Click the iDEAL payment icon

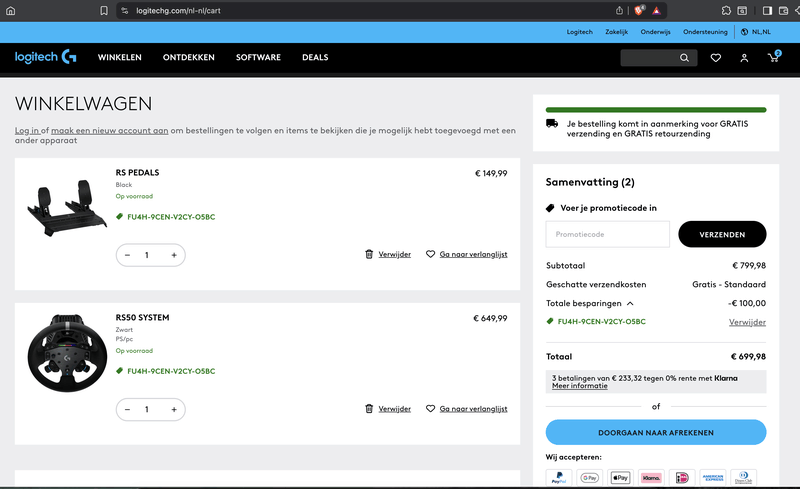click(682, 478)
